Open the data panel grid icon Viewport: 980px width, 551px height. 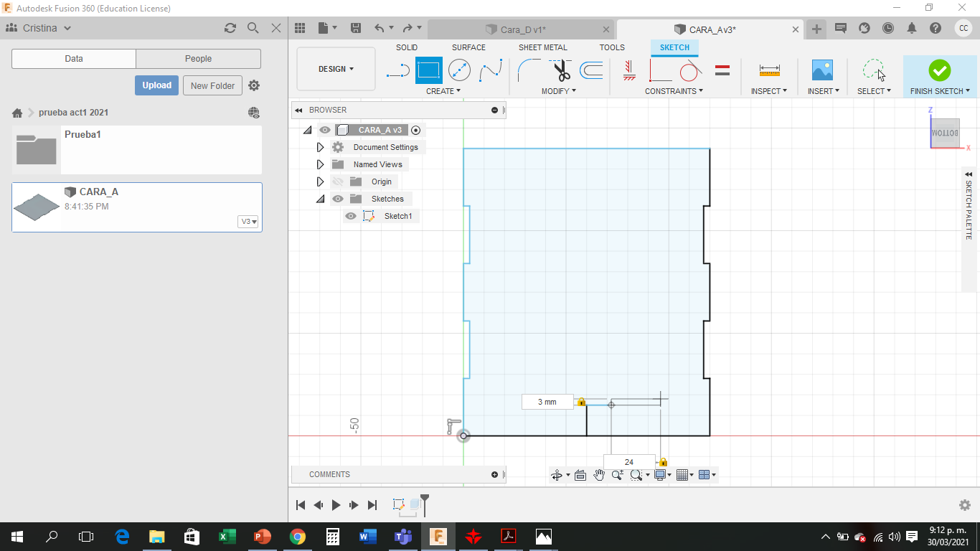[301, 28]
